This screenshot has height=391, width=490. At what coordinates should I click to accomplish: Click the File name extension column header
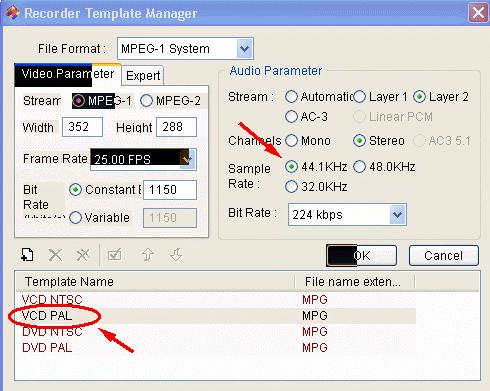pos(355,282)
